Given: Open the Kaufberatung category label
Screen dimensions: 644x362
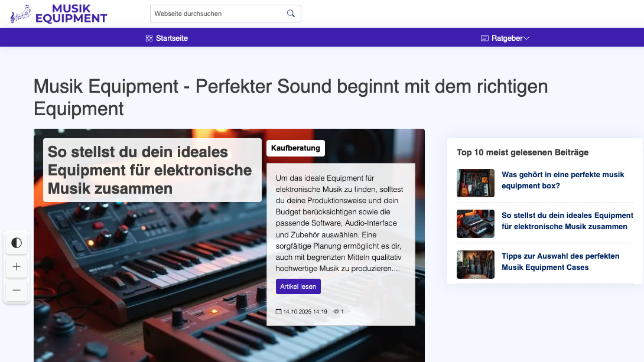Looking at the screenshot, I should pyautogui.click(x=295, y=148).
